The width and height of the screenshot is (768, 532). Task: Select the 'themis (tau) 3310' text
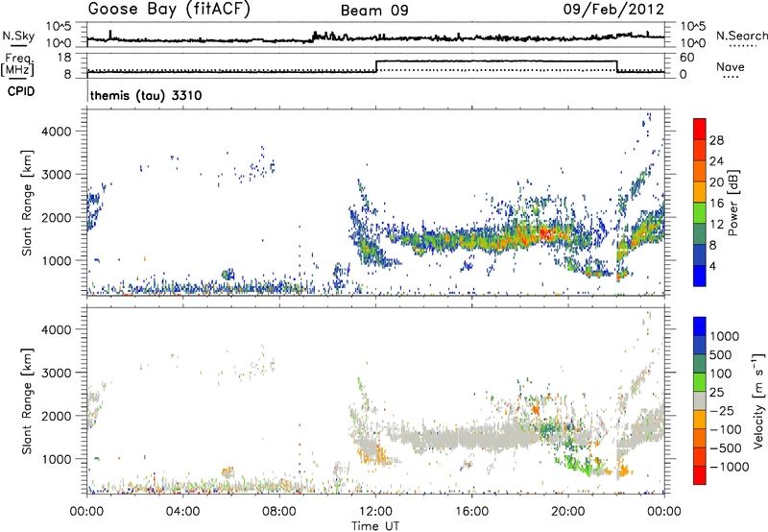point(146,95)
